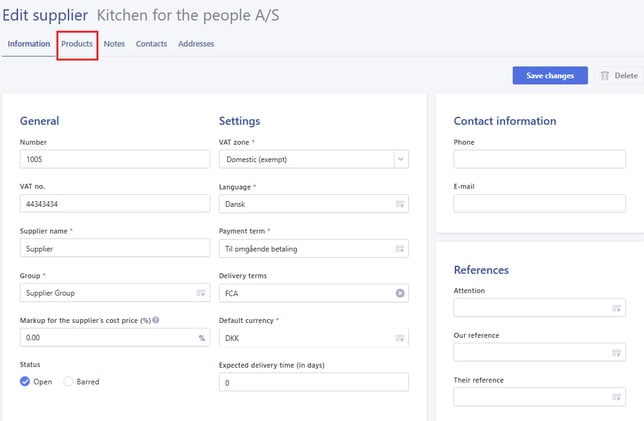Viewport: 644px width, 421px height.
Task: Click the lookup icon in Default currency field
Action: click(400, 338)
